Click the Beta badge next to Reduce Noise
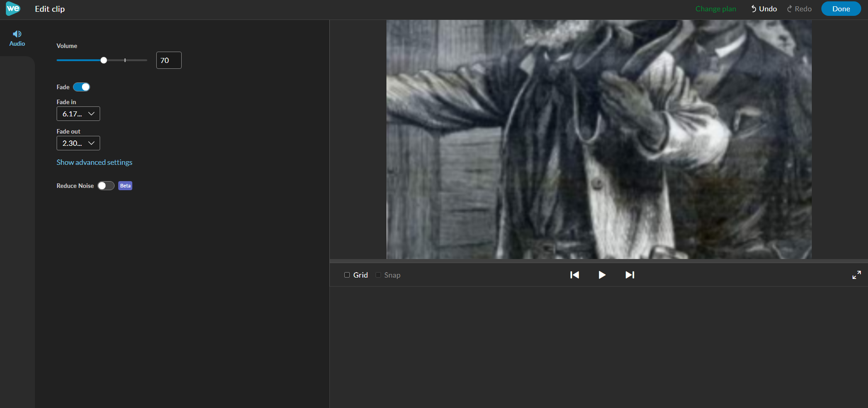This screenshot has height=408, width=868. coord(125,186)
